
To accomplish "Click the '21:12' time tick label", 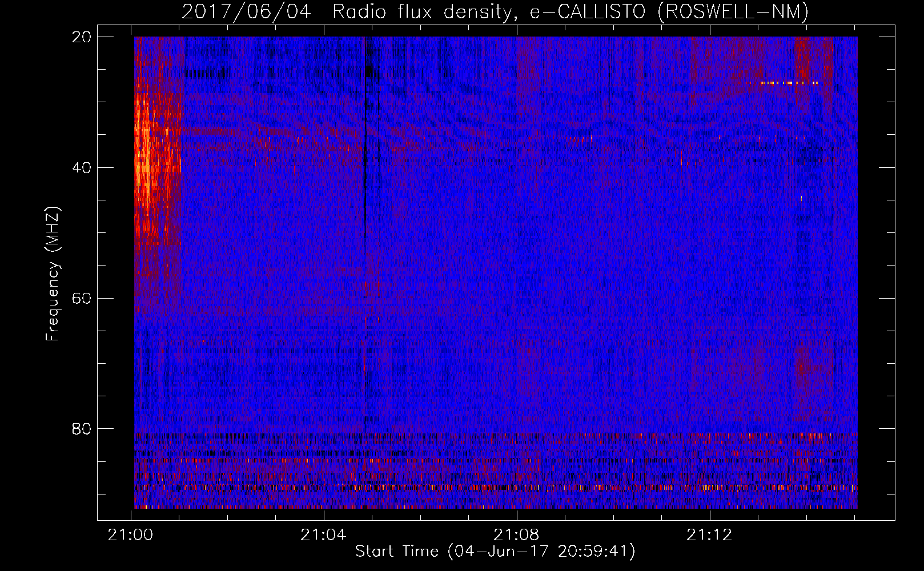I will [x=709, y=535].
